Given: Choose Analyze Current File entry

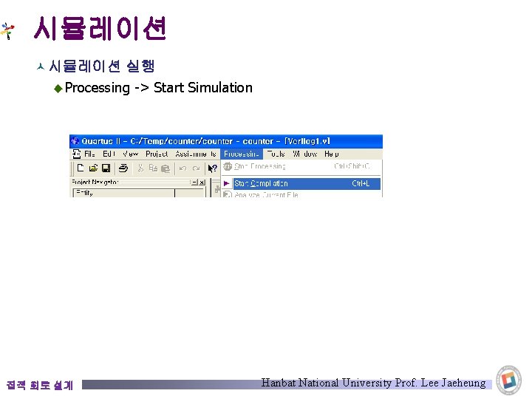Looking at the screenshot, I should point(301,194).
